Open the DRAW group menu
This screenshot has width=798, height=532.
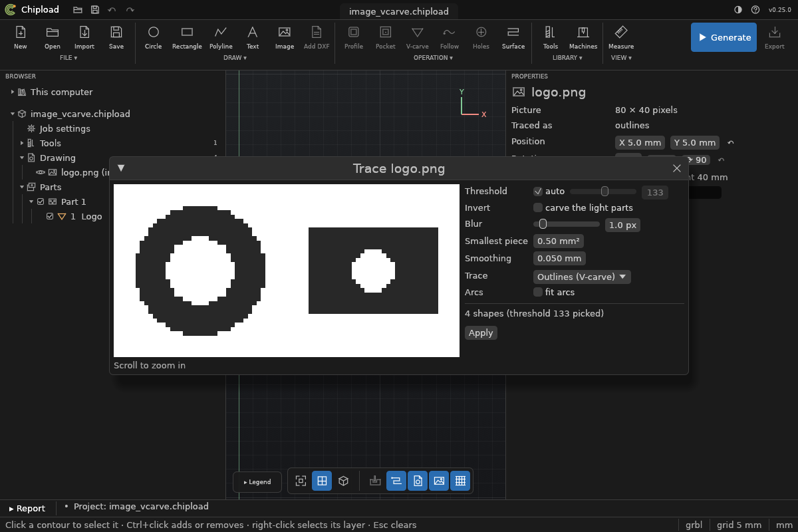pos(235,58)
